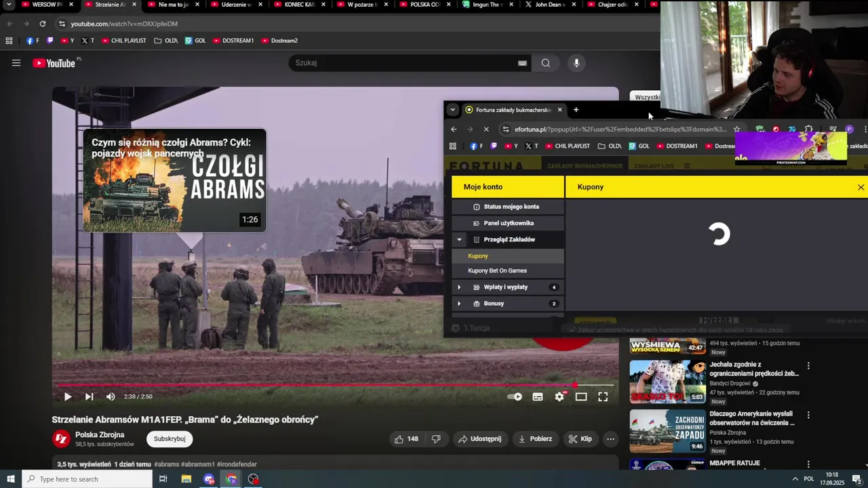The height and width of the screenshot is (488, 868).
Task: Expand the Bonusy section
Action: pos(459,304)
